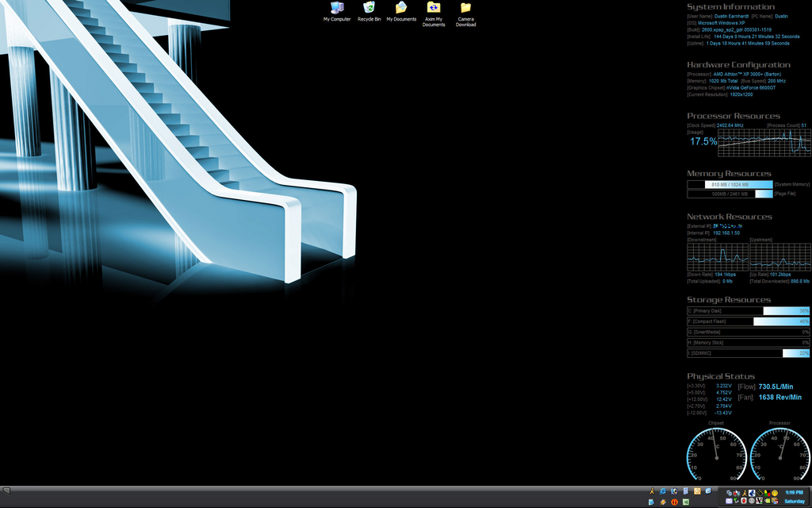Open the Recycle Bin desktop icon
The height and width of the screenshot is (508, 812).
(x=369, y=11)
